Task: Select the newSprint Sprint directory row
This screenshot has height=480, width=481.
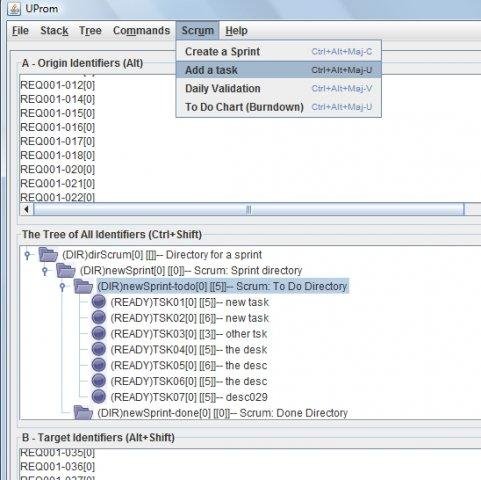Action: pos(191,271)
